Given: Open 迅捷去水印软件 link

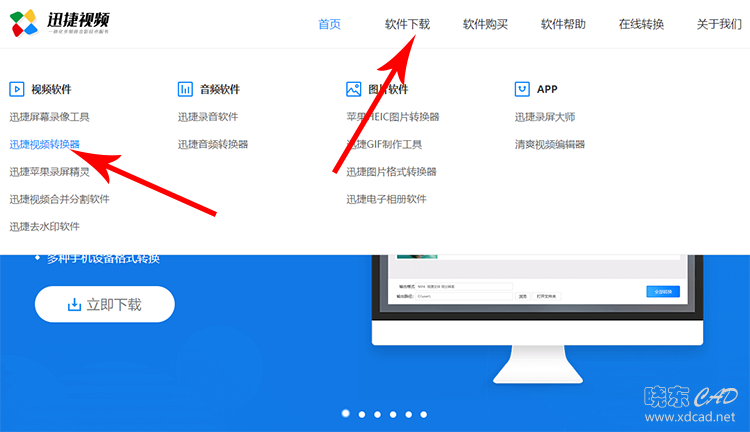Looking at the screenshot, I should pos(44,226).
